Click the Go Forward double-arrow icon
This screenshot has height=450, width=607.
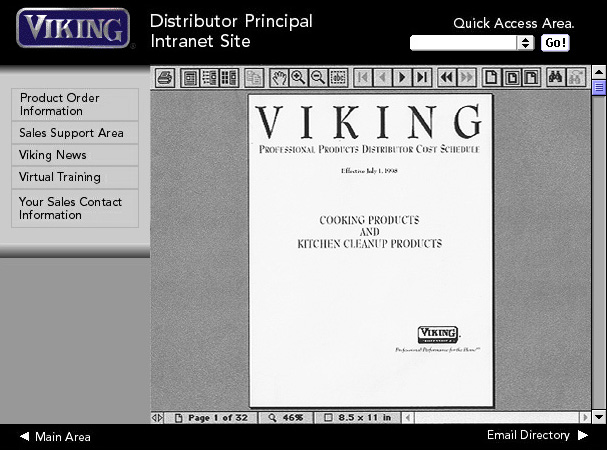click(466, 78)
